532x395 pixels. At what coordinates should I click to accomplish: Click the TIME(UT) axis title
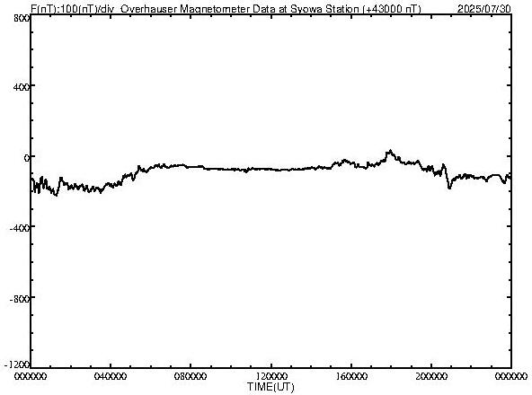tap(270, 387)
